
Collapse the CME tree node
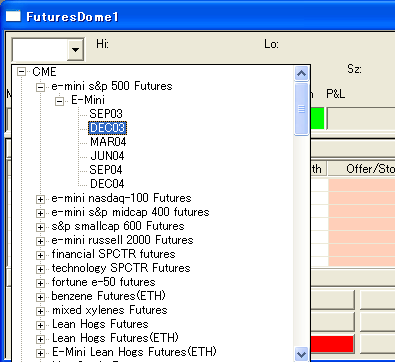[21, 71]
